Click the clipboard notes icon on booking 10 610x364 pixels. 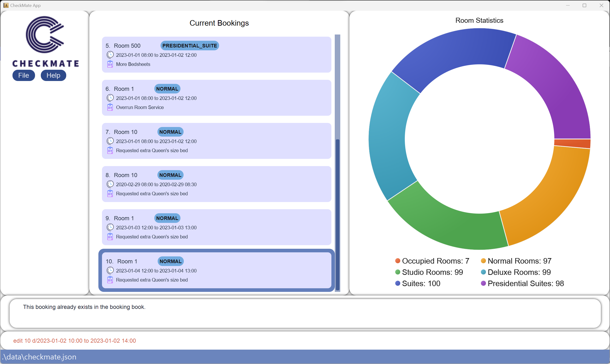click(x=110, y=280)
